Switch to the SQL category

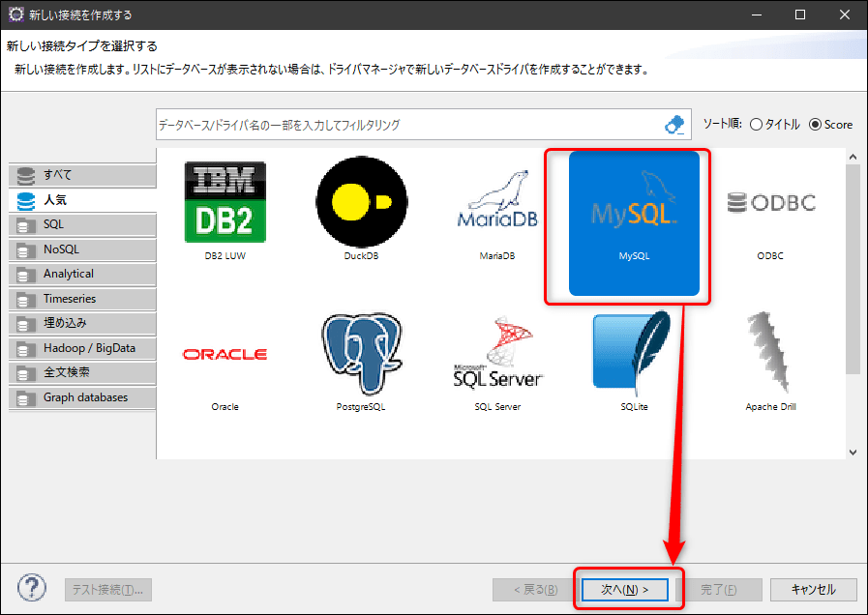tap(82, 224)
